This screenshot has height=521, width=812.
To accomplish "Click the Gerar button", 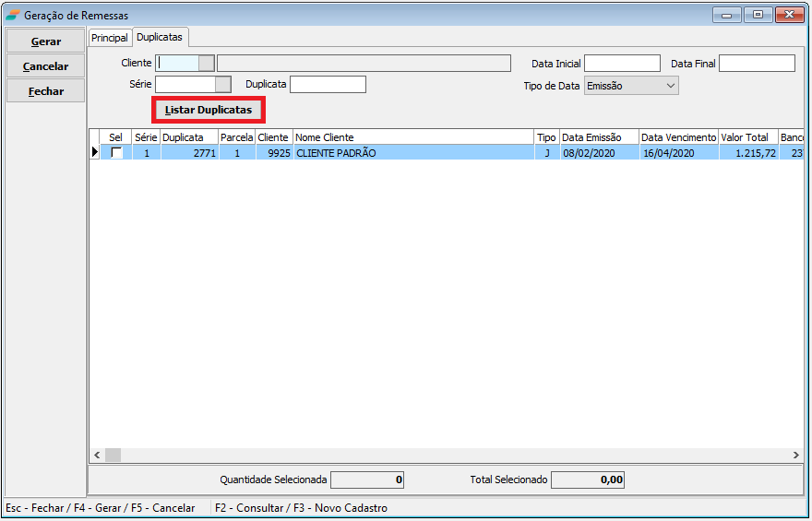I will pos(45,41).
